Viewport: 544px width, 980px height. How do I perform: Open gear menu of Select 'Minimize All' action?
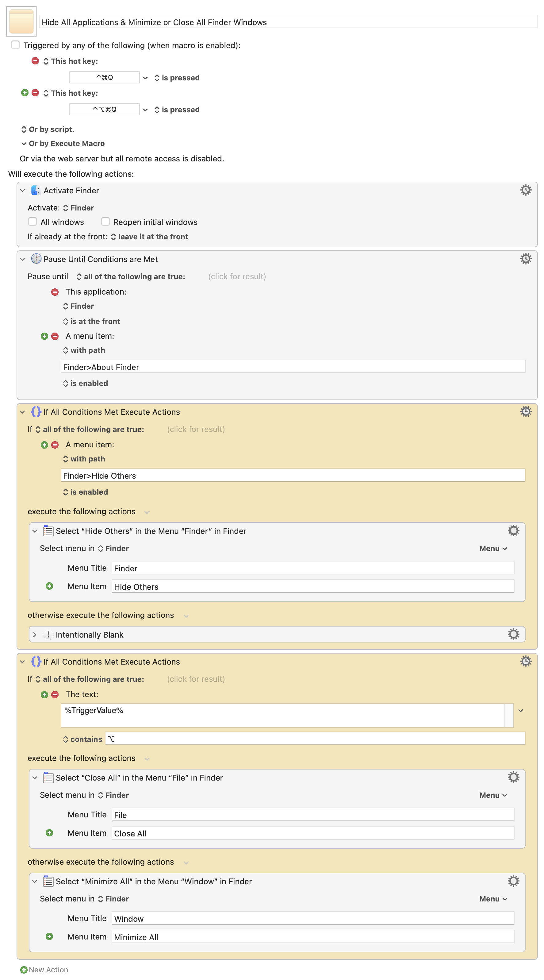pyautogui.click(x=513, y=881)
